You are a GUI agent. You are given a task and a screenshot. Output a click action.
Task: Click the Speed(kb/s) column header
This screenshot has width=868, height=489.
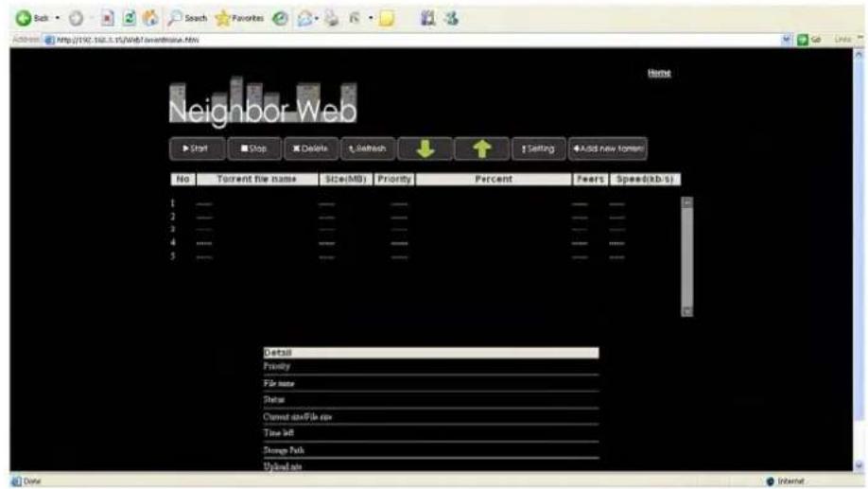pyautogui.click(x=645, y=179)
